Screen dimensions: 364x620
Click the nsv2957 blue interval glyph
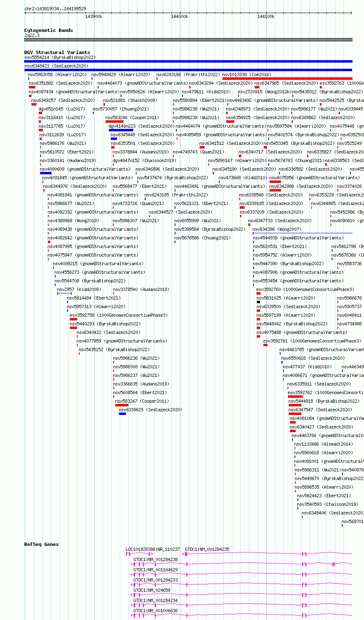click(64, 293)
